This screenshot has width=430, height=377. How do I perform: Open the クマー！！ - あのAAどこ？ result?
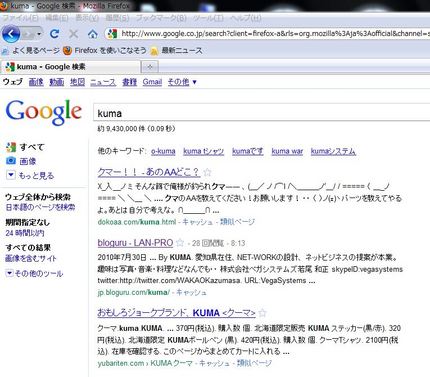(x=148, y=172)
